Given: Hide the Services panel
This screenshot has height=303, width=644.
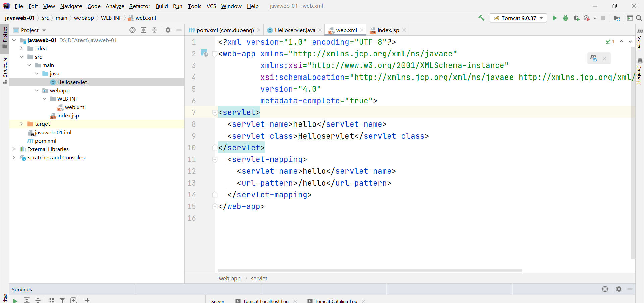Looking at the screenshot, I should click(630, 289).
